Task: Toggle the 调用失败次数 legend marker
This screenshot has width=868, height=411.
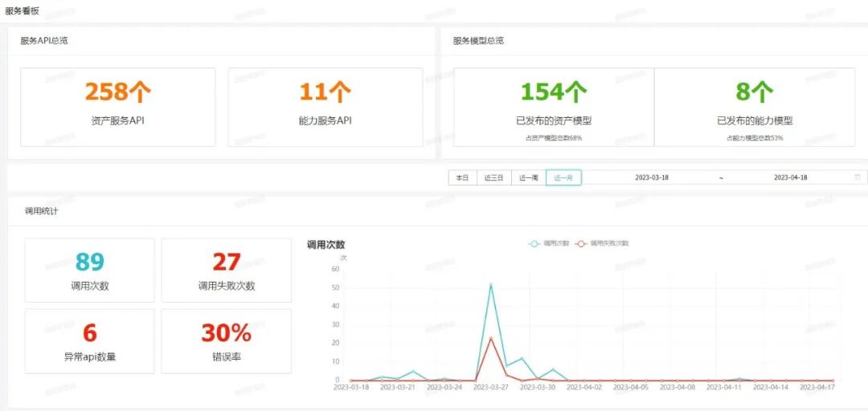Action: (580, 242)
